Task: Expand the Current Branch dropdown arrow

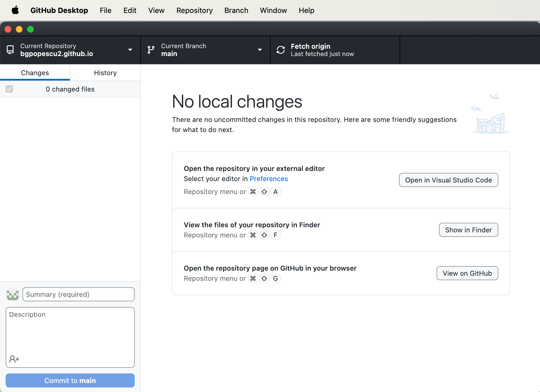Action: click(x=260, y=50)
